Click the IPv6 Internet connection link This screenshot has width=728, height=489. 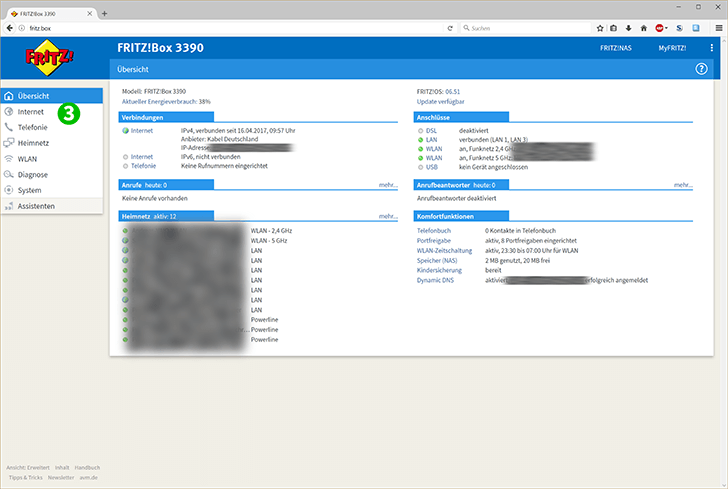(142, 157)
